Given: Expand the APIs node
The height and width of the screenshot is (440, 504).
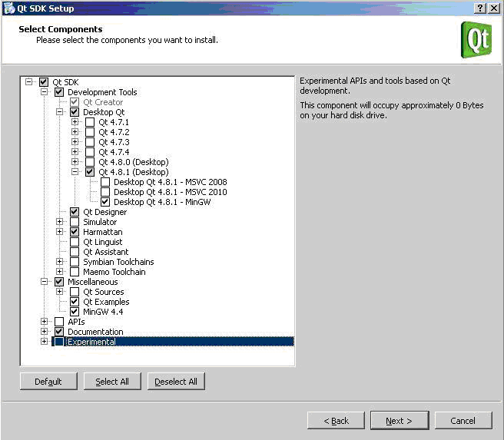Looking at the screenshot, I should pos(44,322).
